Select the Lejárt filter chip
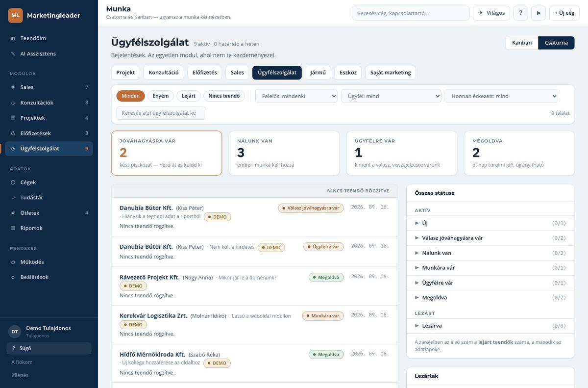588x388 pixels. click(189, 96)
